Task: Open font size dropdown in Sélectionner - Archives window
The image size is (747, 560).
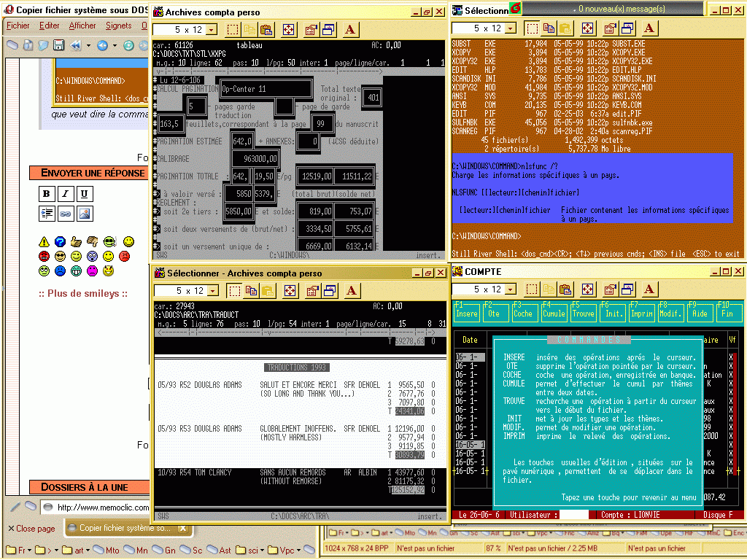Action: click(x=214, y=291)
